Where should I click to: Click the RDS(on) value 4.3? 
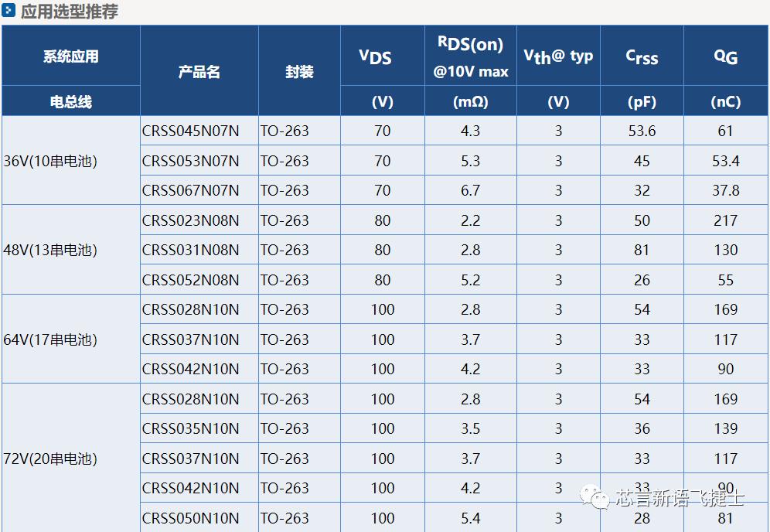[x=471, y=131]
